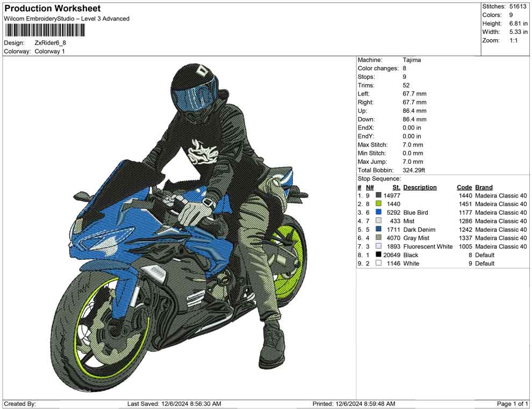Click the design name 'ZxRider6_8'
This screenshot has width=532, height=409.
pos(50,43)
